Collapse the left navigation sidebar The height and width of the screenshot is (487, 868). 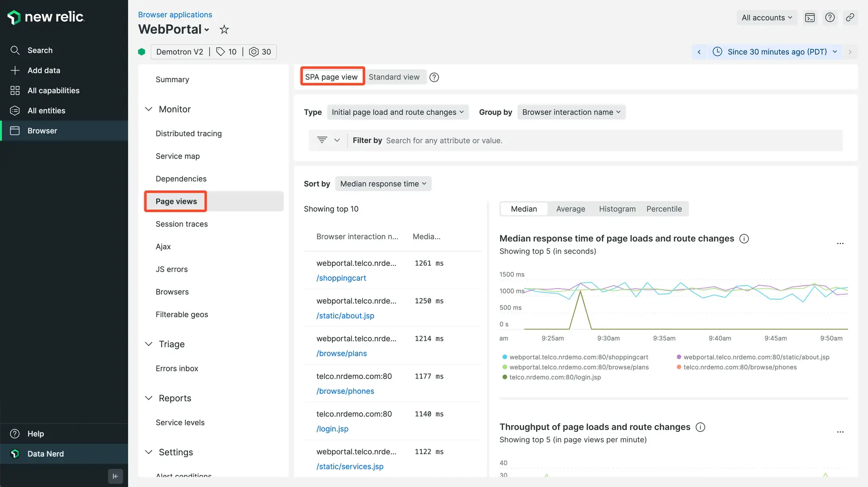coord(115,476)
